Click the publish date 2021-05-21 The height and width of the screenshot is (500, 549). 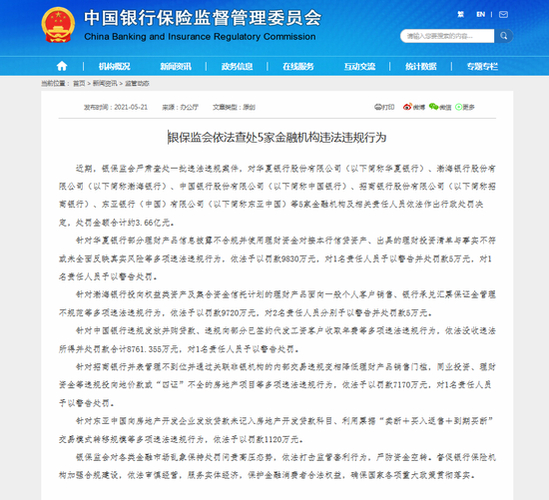click(x=131, y=107)
